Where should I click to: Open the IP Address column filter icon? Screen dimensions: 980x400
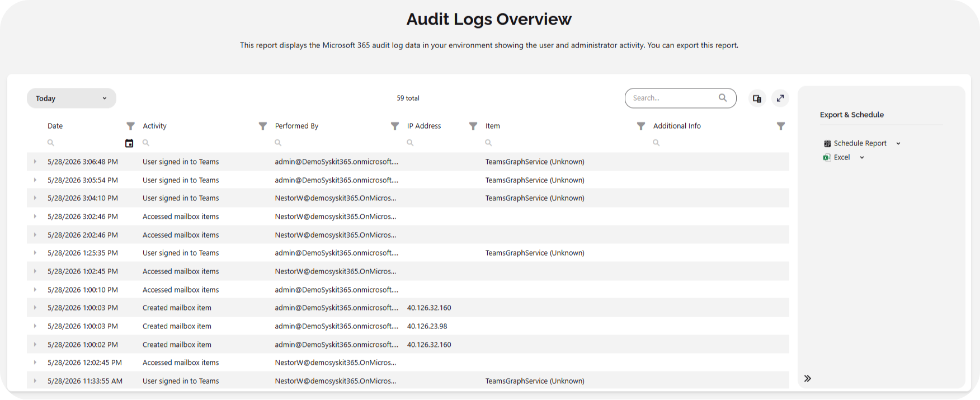(x=473, y=126)
